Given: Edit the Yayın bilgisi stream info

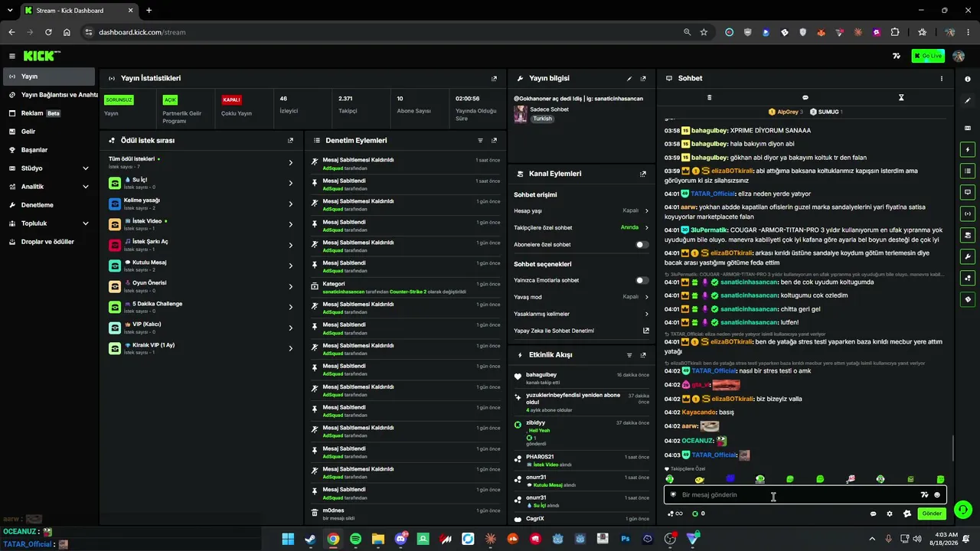Looking at the screenshot, I should (x=629, y=78).
